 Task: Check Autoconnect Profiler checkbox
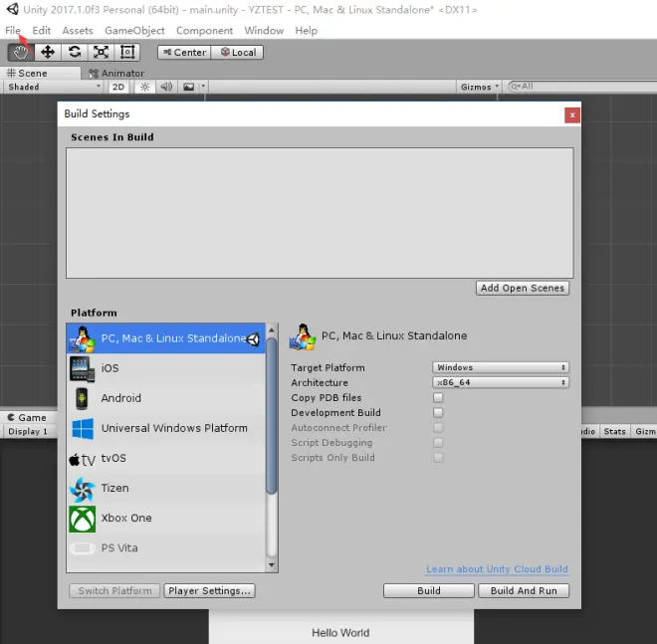coord(438,428)
